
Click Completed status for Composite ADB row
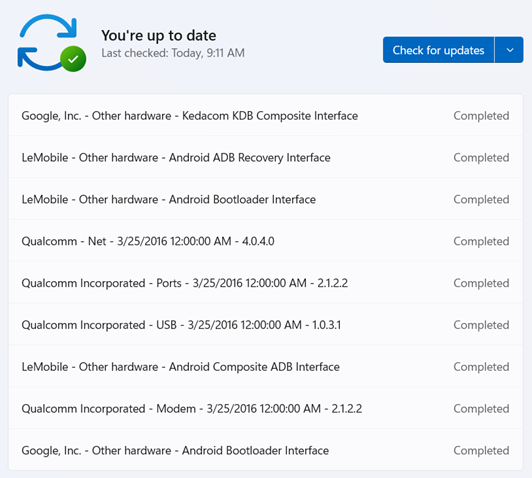click(x=481, y=367)
